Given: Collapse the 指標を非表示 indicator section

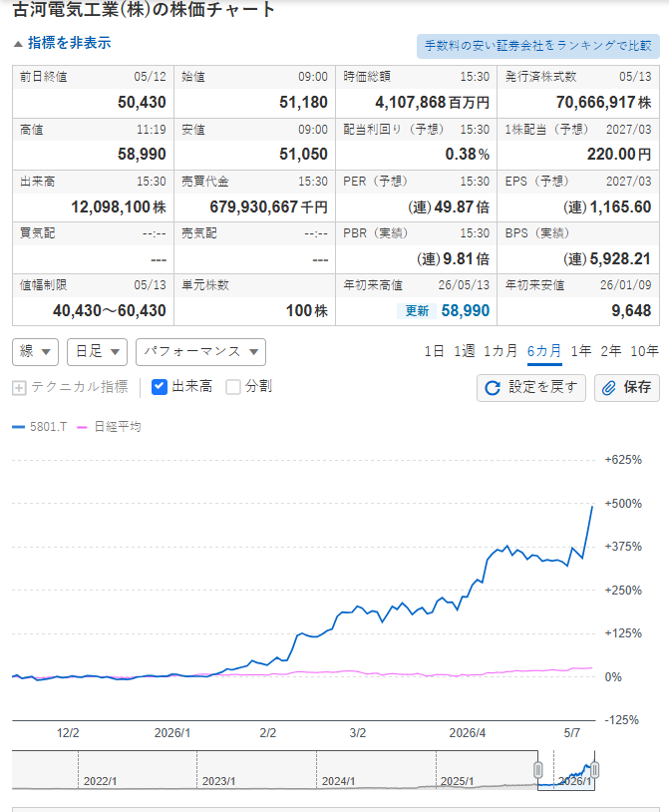Looking at the screenshot, I should pos(63,43).
